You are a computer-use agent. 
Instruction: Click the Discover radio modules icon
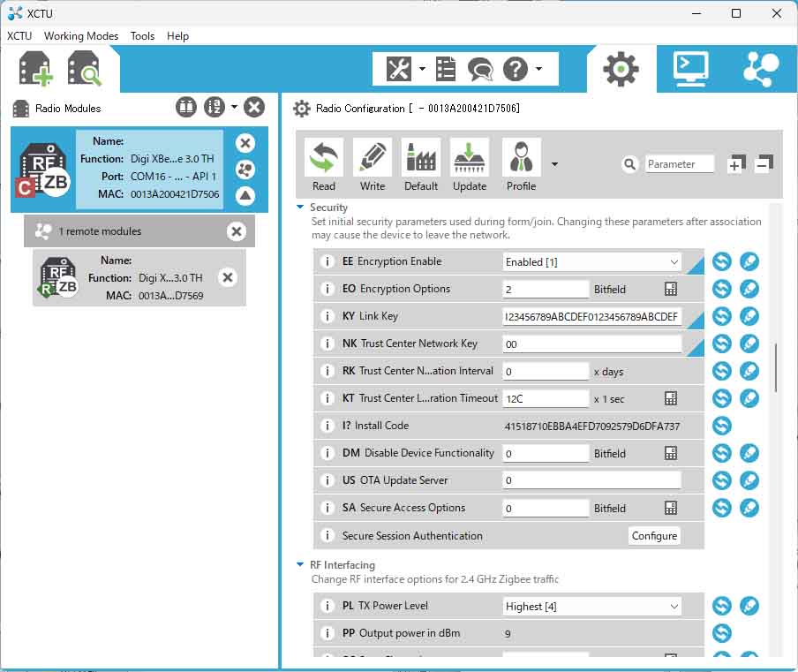[x=85, y=69]
